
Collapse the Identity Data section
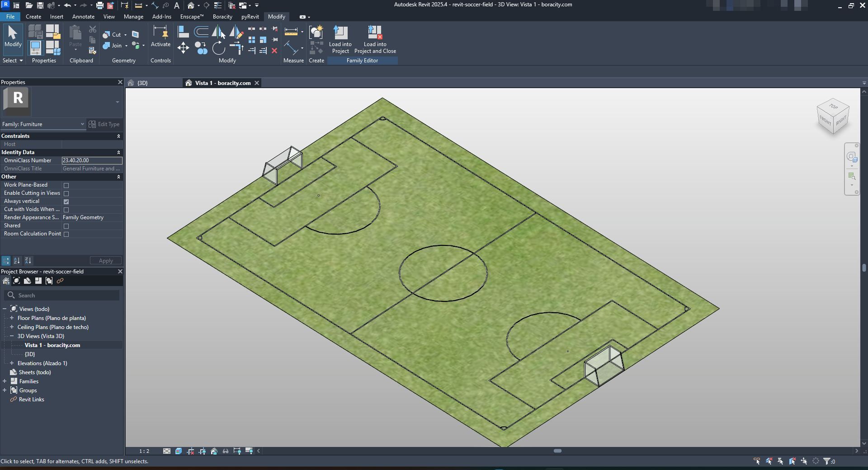119,152
